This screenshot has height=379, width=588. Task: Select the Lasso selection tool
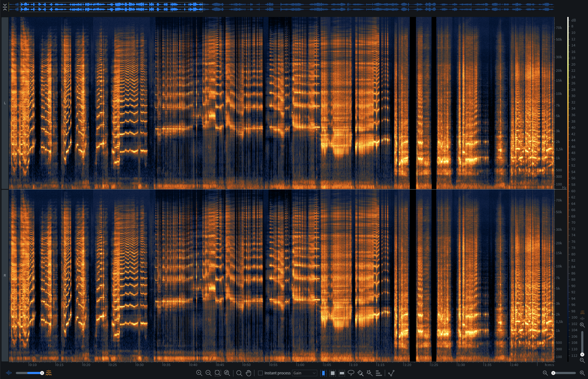[x=351, y=373]
